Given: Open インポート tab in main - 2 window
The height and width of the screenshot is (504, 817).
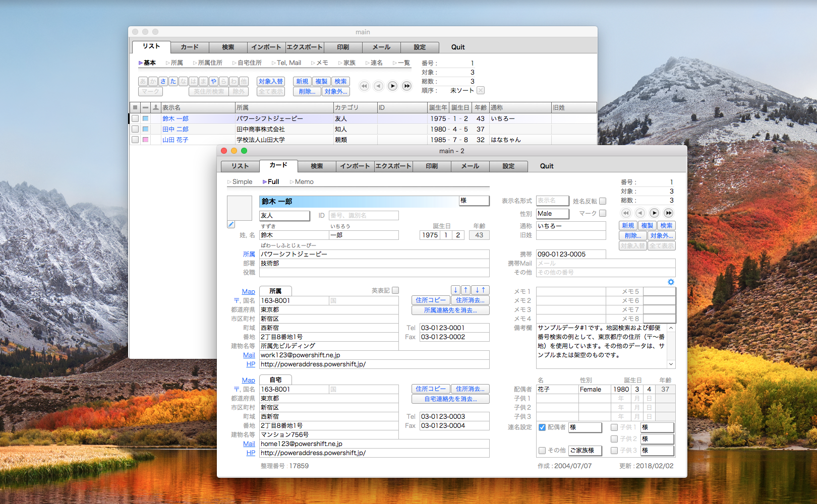Looking at the screenshot, I should point(355,166).
